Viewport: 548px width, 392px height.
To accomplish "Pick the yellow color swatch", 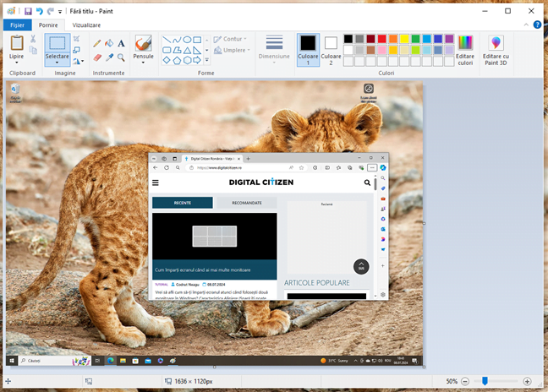I will point(404,39).
